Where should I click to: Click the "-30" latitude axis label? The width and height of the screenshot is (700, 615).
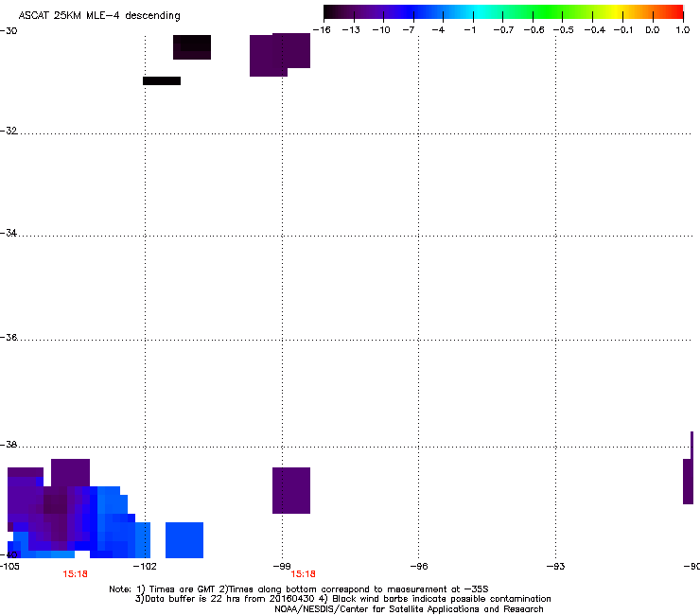coord(9,31)
